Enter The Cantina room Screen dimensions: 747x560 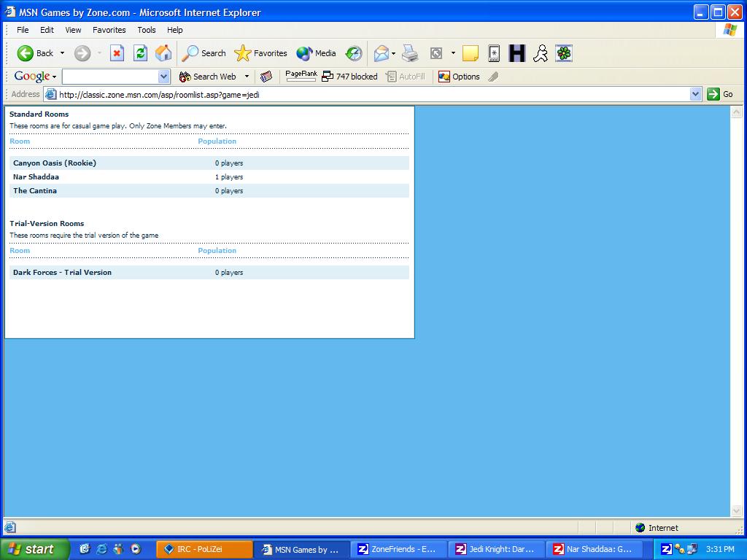click(35, 190)
